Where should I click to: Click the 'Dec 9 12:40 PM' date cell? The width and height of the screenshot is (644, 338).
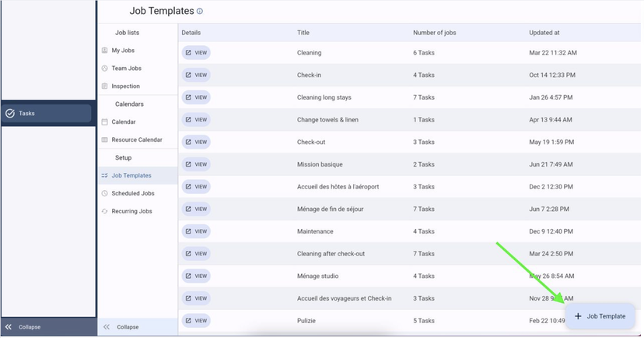(x=551, y=231)
